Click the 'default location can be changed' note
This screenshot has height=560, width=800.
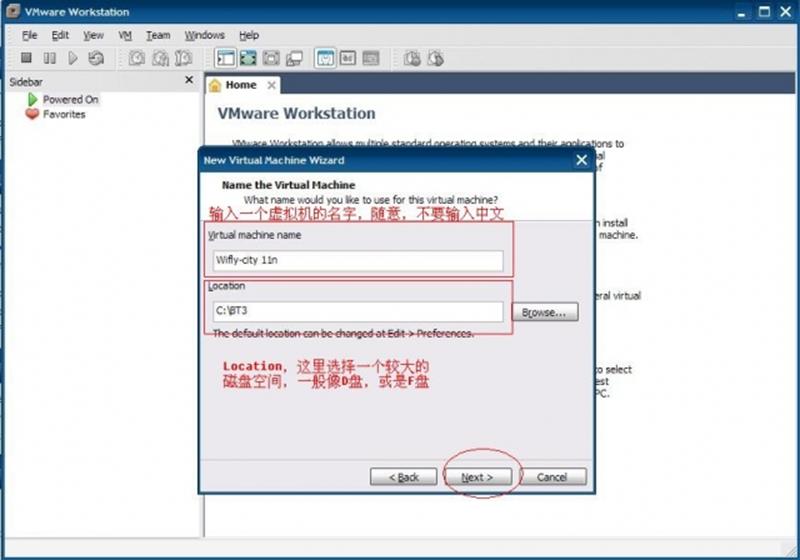click(x=343, y=334)
